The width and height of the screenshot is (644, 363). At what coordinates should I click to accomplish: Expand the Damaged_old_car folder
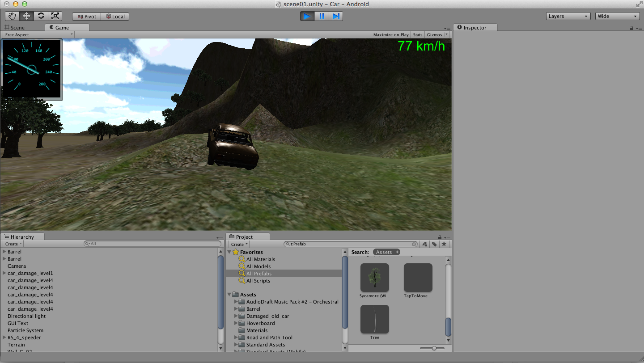coord(237,316)
